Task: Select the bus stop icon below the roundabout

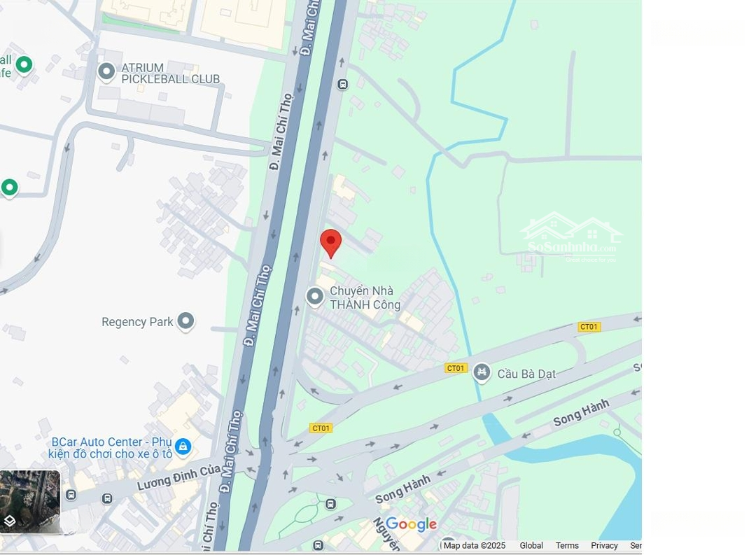Action: 330,504
